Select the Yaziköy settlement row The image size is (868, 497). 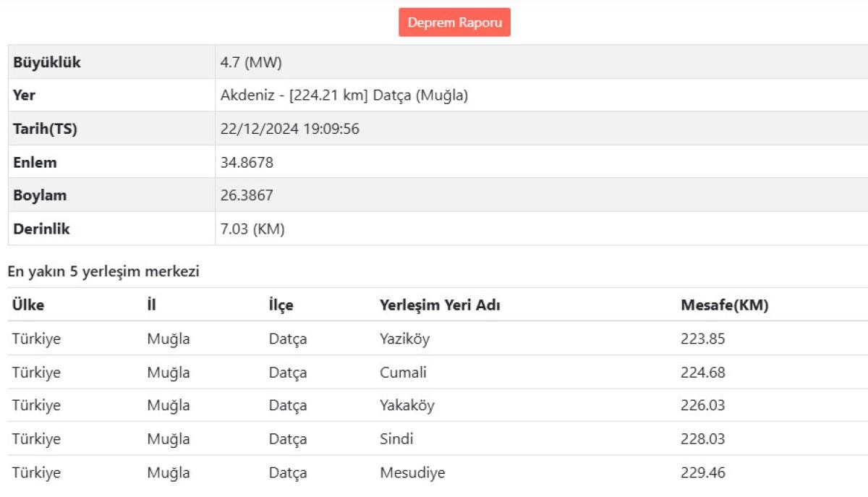(404, 339)
